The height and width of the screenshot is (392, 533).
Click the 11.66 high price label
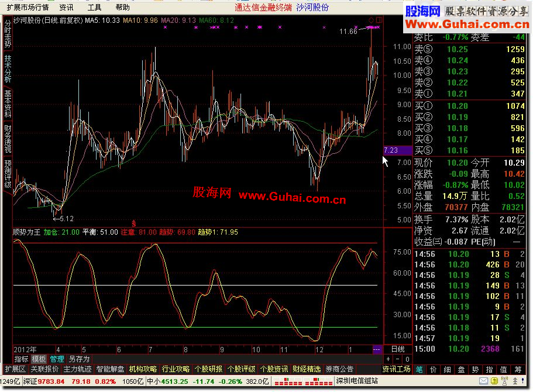tap(348, 31)
